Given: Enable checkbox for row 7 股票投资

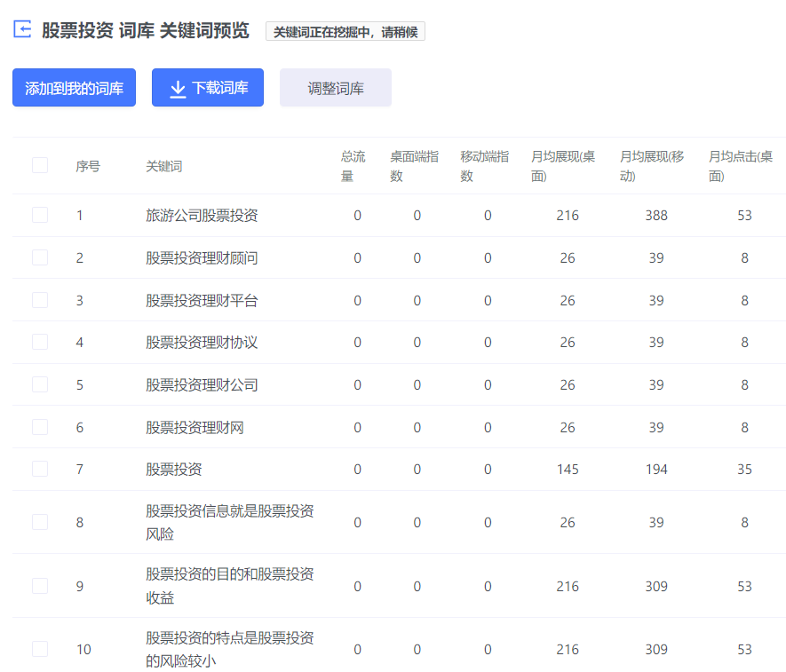Looking at the screenshot, I should point(40,469).
